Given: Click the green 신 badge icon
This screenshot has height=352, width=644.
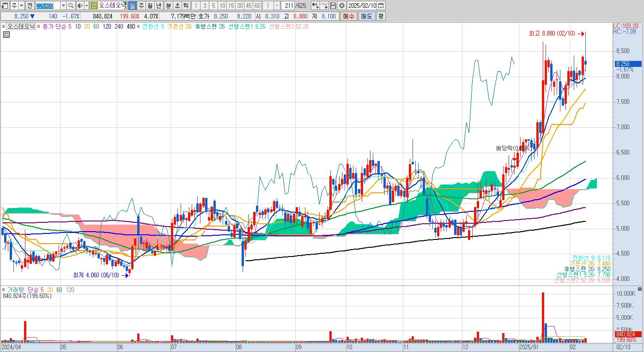Looking at the screenshot, I should tap(94, 6).
